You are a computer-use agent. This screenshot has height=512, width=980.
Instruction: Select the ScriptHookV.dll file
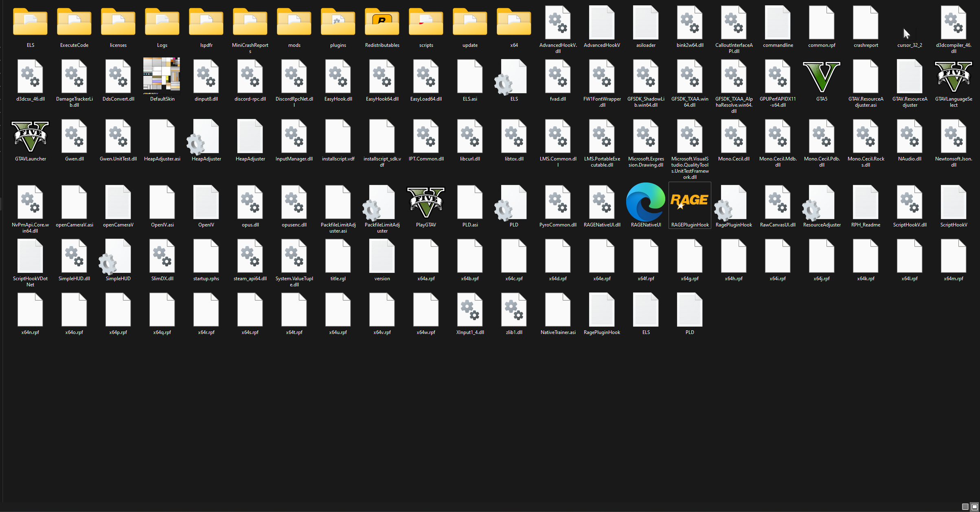click(x=910, y=202)
